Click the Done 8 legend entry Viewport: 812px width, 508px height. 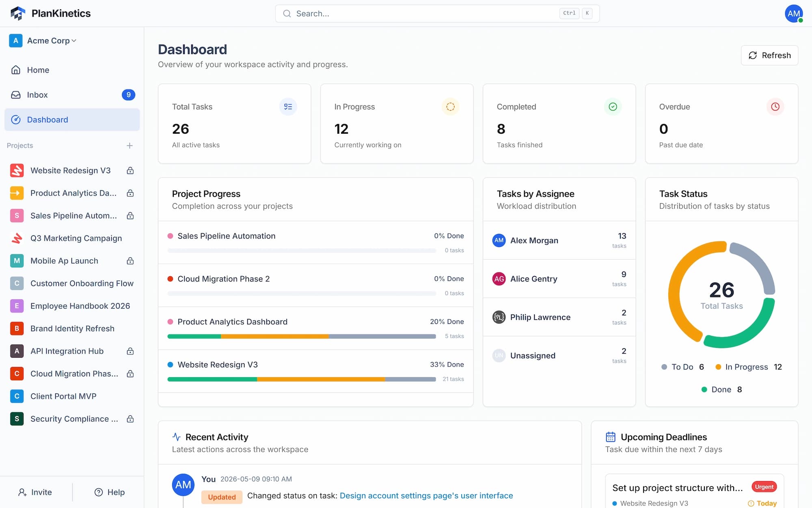[721, 389]
